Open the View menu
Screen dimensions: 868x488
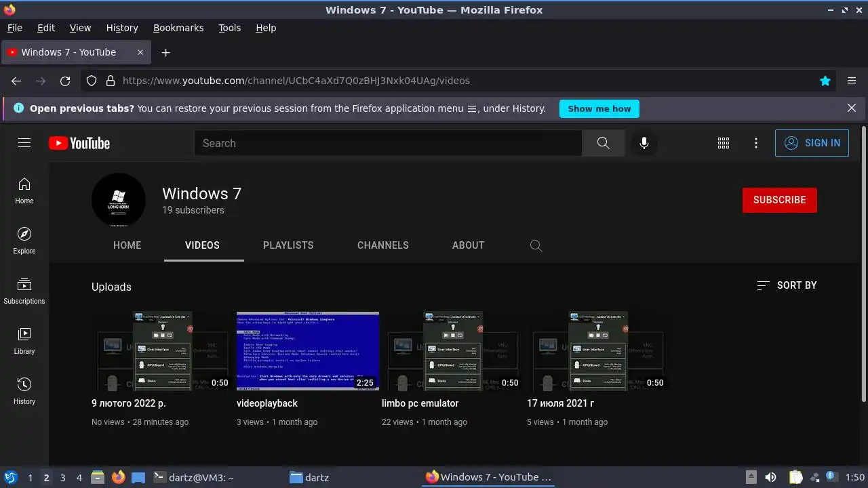[x=80, y=28]
